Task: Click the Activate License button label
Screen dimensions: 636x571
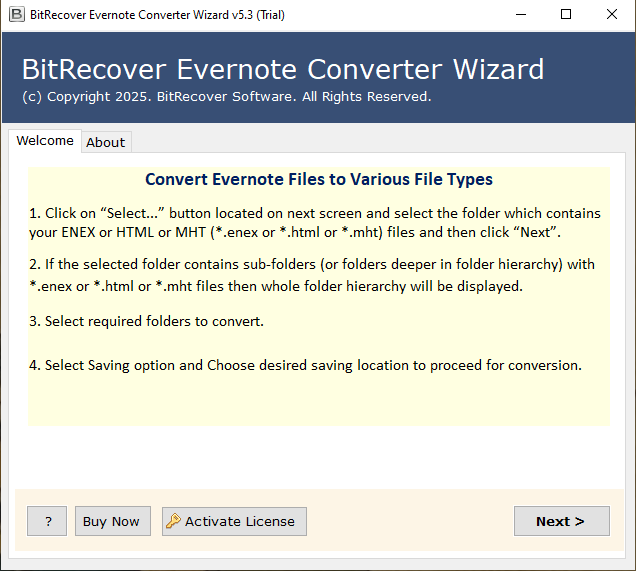Action: point(240,521)
